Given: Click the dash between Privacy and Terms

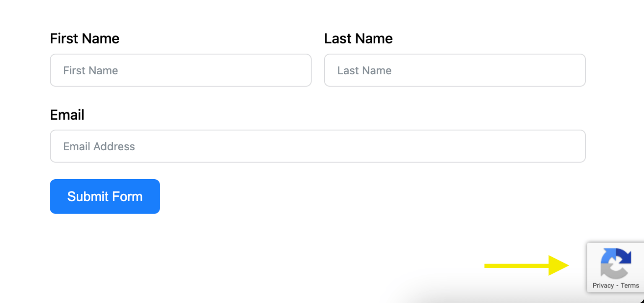Looking at the screenshot, I should pyautogui.click(x=617, y=285).
